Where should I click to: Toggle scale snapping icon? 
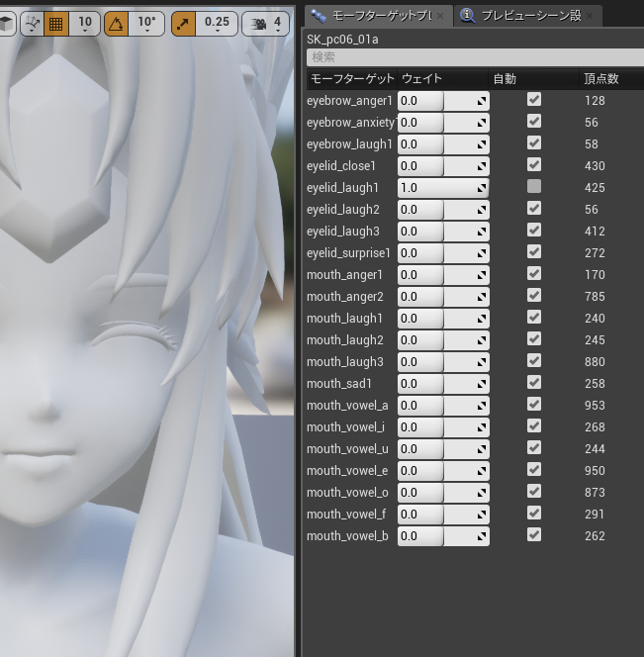[x=183, y=24]
